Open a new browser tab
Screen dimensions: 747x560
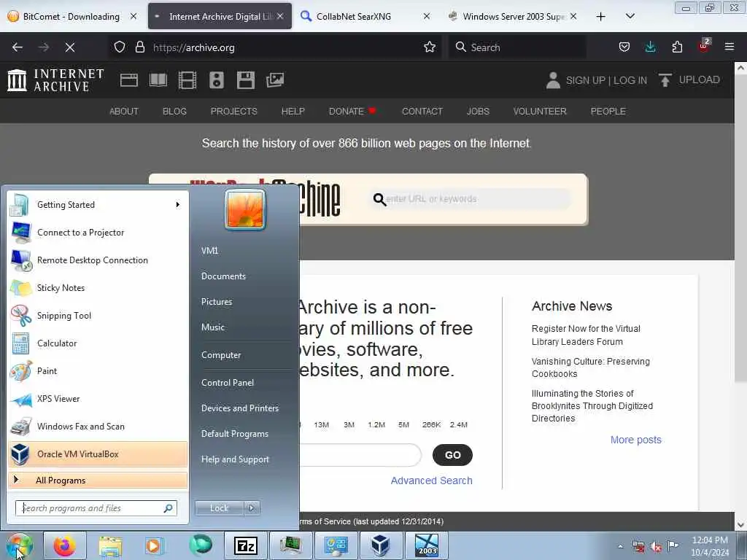coord(601,17)
